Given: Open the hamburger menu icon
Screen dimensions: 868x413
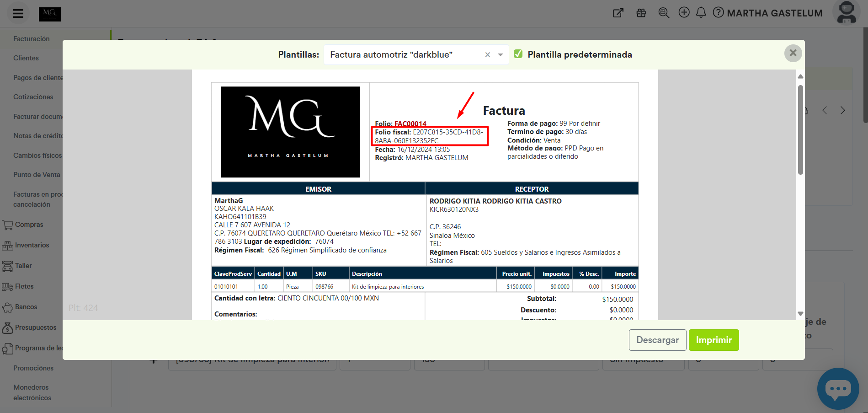Looking at the screenshot, I should click(18, 14).
